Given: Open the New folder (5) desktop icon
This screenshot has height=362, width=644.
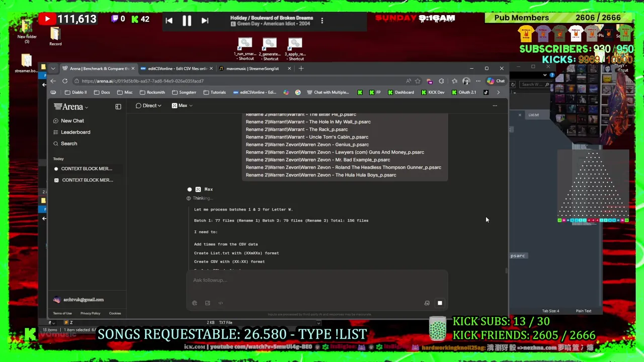Looking at the screenshot, I should coord(27,30).
